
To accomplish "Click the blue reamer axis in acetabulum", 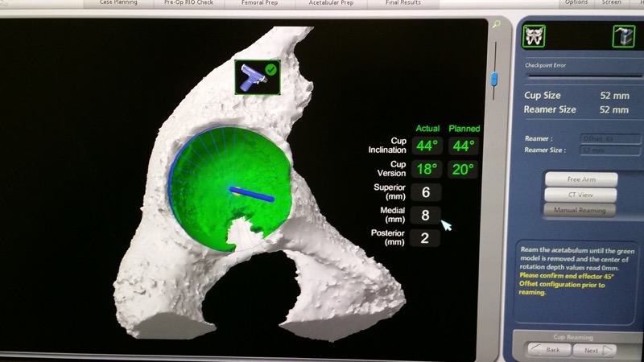I will pos(251,194).
